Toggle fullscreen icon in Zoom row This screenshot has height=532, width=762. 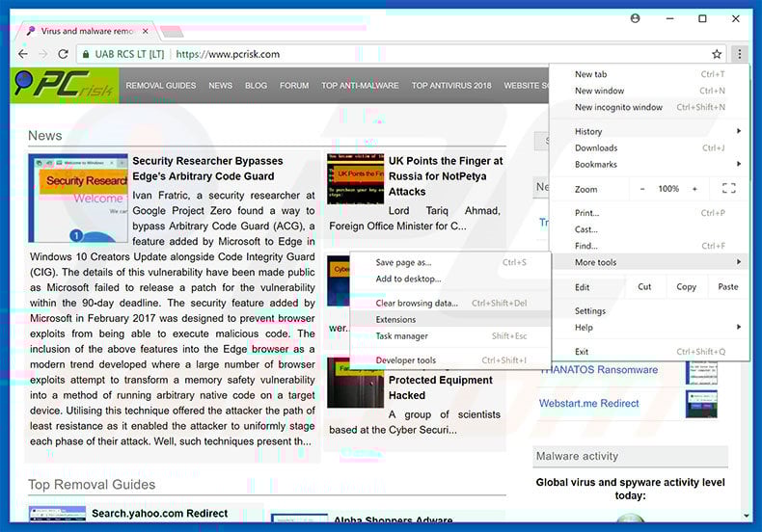[x=728, y=188]
